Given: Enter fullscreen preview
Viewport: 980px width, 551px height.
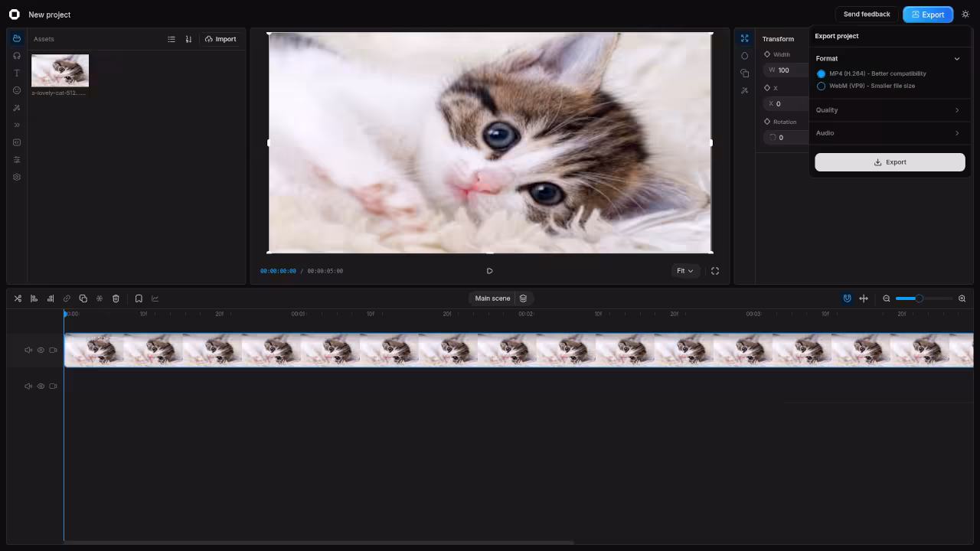Looking at the screenshot, I should pos(715,271).
